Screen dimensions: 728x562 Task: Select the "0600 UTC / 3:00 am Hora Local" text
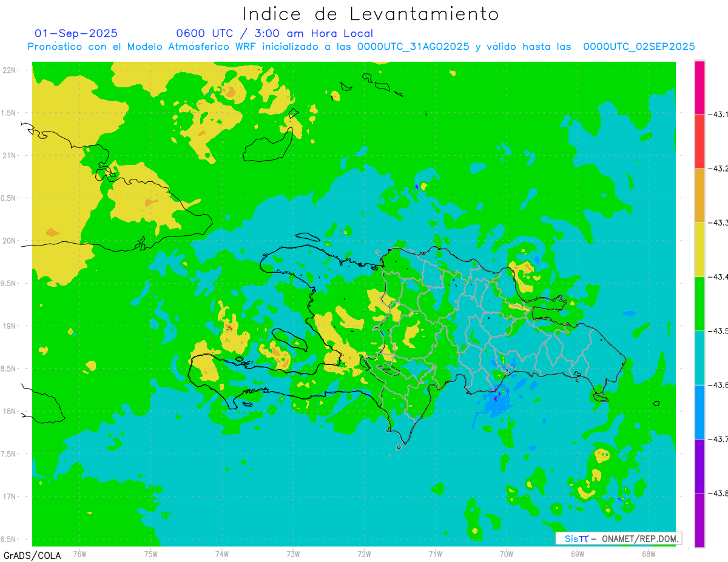pyautogui.click(x=274, y=33)
